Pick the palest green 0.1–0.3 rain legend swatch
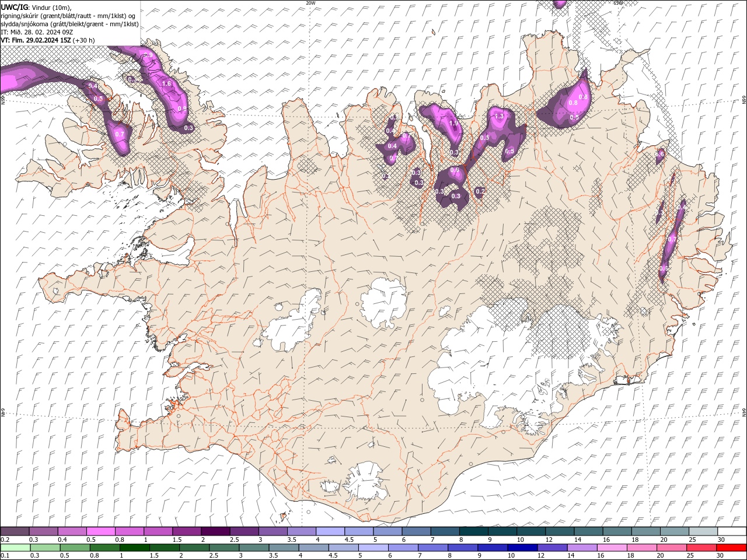 tap(15, 548)
